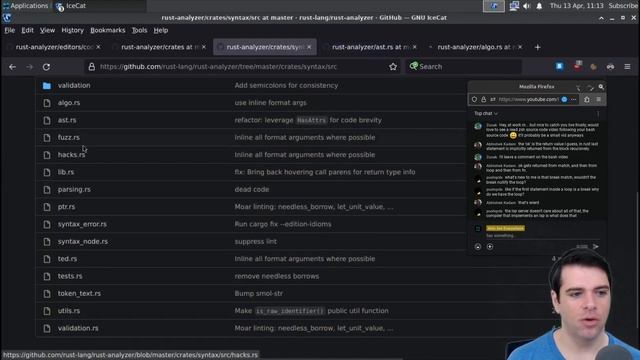Reload the GitHub page
This screenshot has height=360, width=640.
click(x=47, y=67)
